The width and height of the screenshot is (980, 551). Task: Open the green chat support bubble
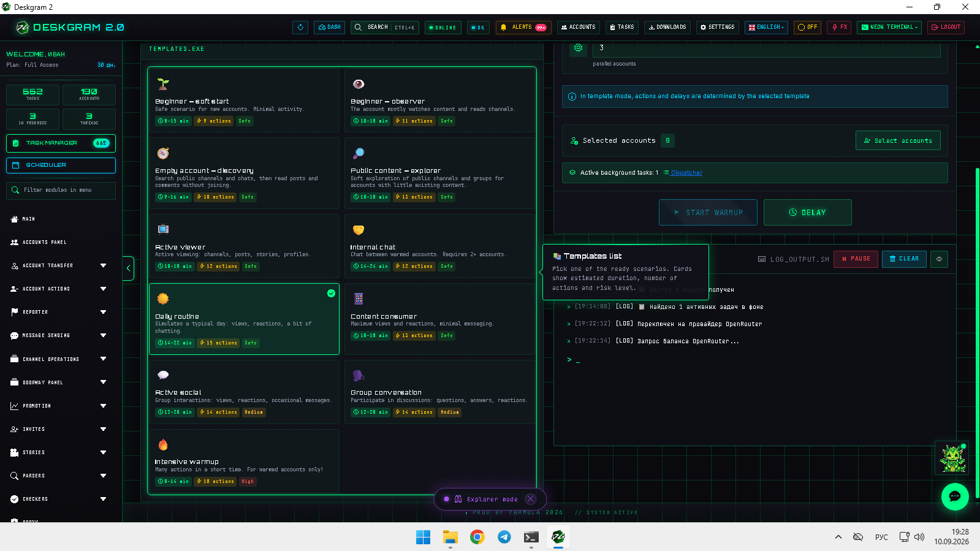pos(955,496)
